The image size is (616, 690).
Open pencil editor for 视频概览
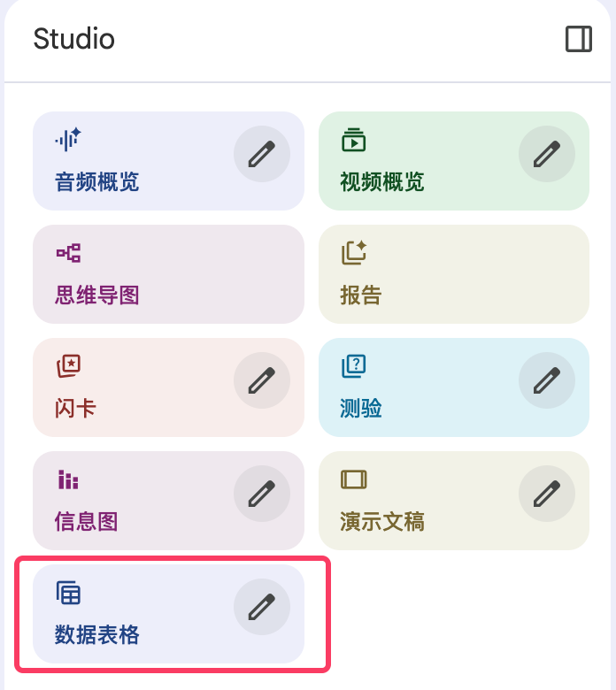pyautogui.click(x=547, y=154)
